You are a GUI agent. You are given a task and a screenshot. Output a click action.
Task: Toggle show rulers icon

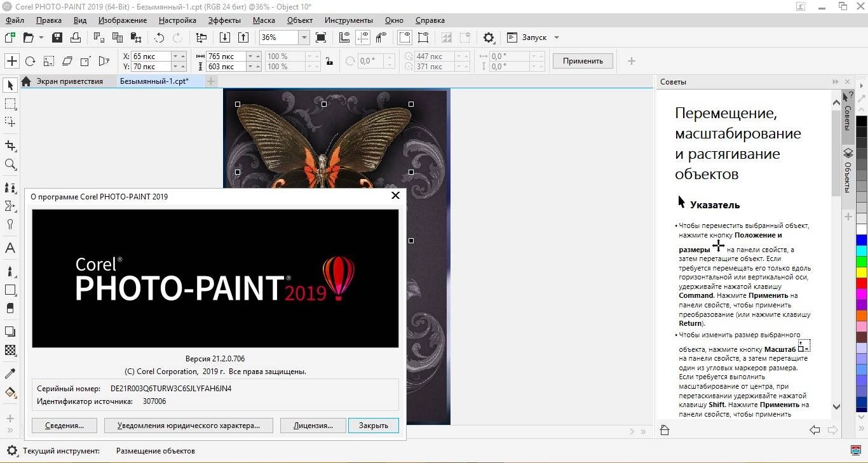pos(344,37)
